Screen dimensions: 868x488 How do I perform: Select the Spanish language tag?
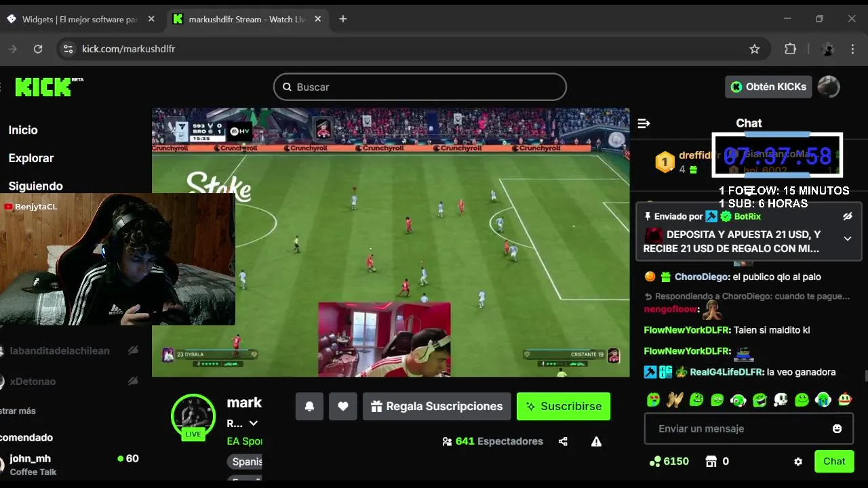(x=245, y=462)
